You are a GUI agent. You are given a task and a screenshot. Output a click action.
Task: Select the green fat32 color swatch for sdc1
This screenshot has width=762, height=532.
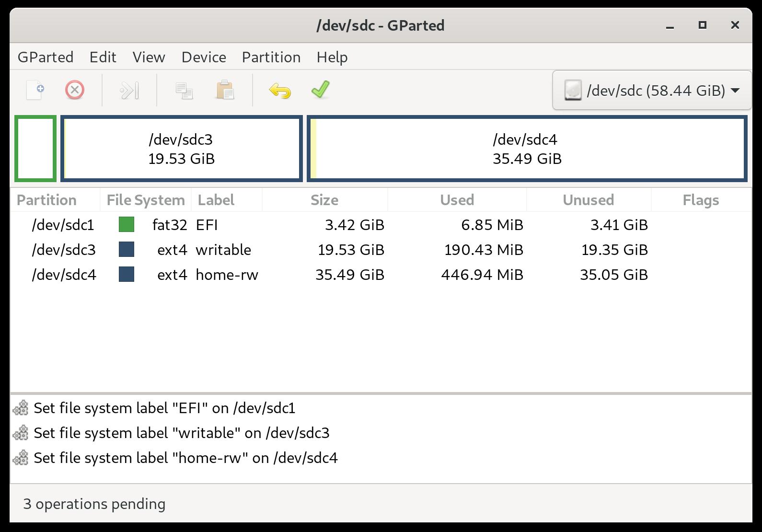(127, 225)
